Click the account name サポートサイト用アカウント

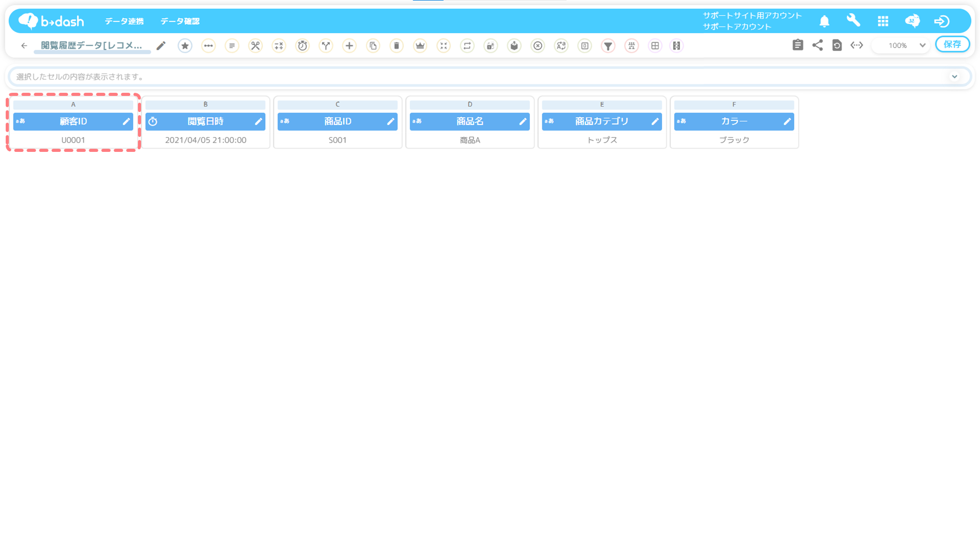coord(752,16)
